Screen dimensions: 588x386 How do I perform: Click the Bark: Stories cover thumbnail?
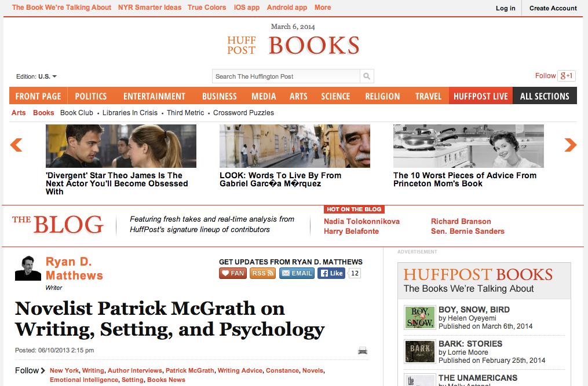pyautogui.click(x=419, y=351)
